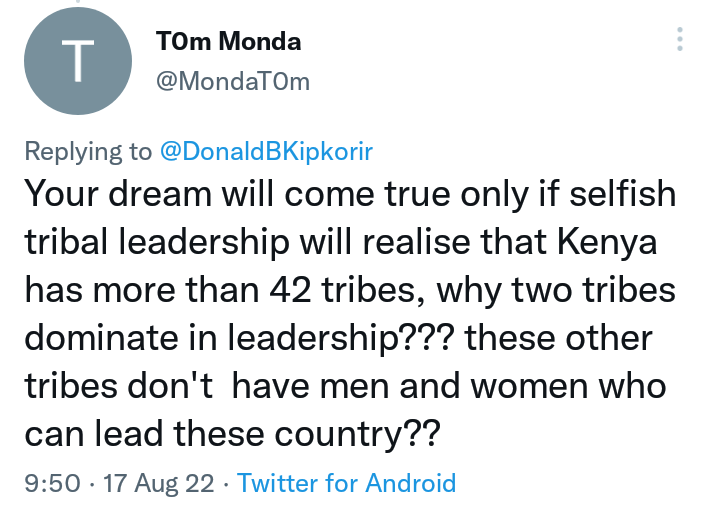Click the letter T inside the avatar
The image size is (720, 523).
coord(78,61)
